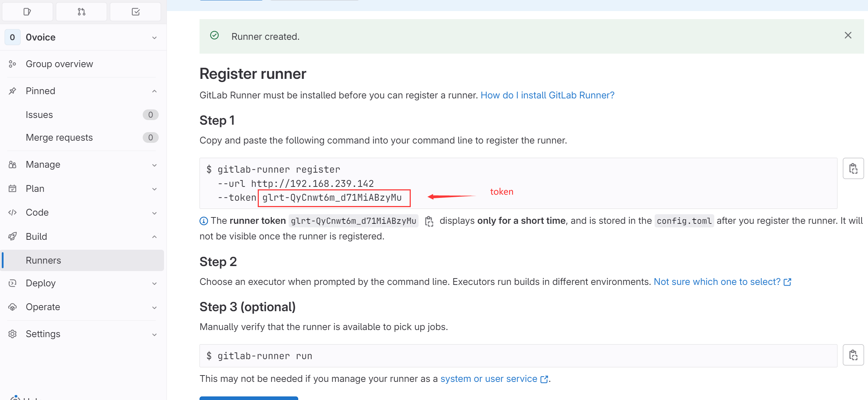
Task: Open pinned Merge requests item
Action: coord(82,137)
